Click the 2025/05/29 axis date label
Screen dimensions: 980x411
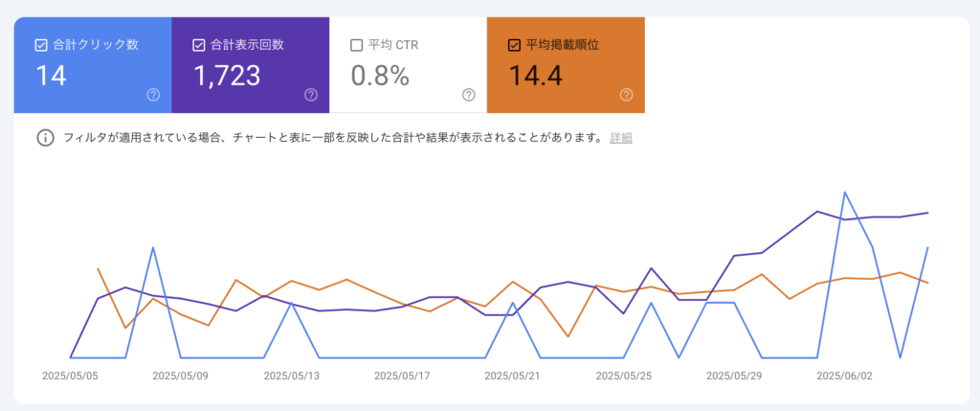734,376
